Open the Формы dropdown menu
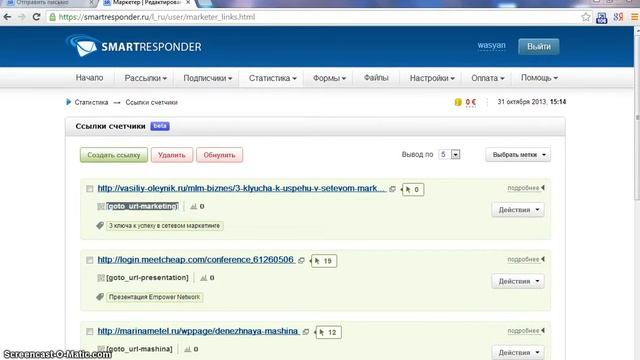Image resolution: width=640 pixels, height=360 pixels. click(x=329, y=78)
